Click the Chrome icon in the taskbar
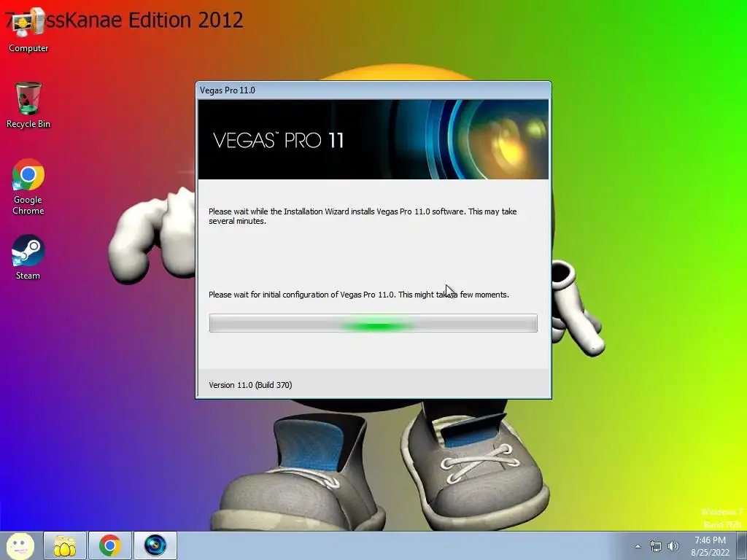The height and width of the screenshot is (560, 747). click(109, 545)
